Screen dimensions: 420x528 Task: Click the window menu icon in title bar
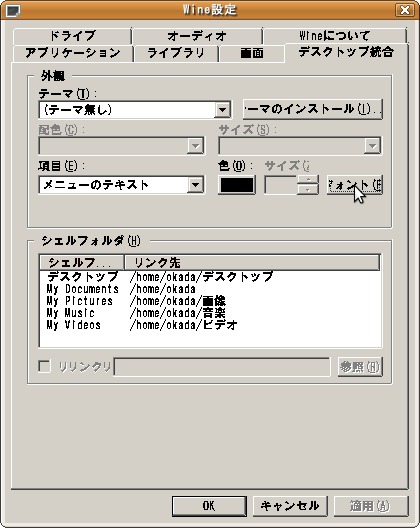pos(13,10)
